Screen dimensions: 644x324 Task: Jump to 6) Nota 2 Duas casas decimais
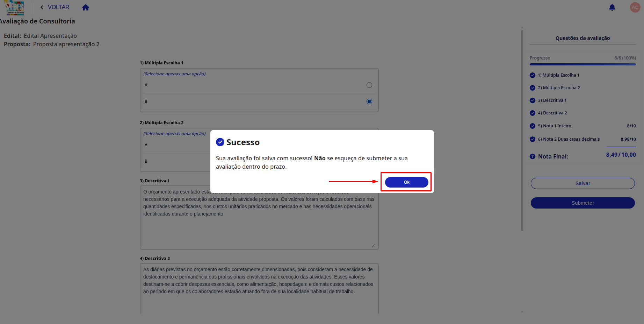[x=569, y=139]
